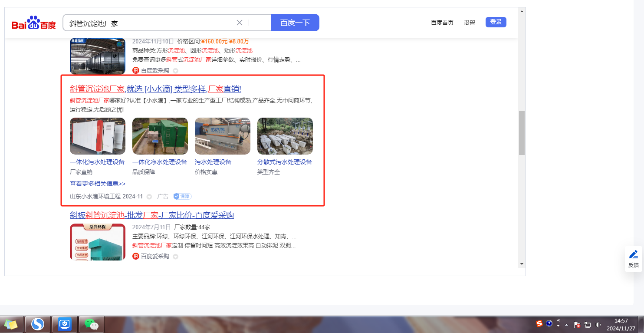Open the WeChat taskbar icon
Screen dimensions: 644x333
click(x=91, y=324)
